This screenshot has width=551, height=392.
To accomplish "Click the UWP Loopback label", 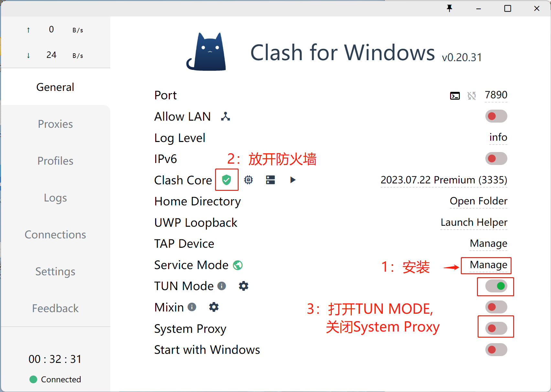I will pyautogui.click(x=196, y=223).
